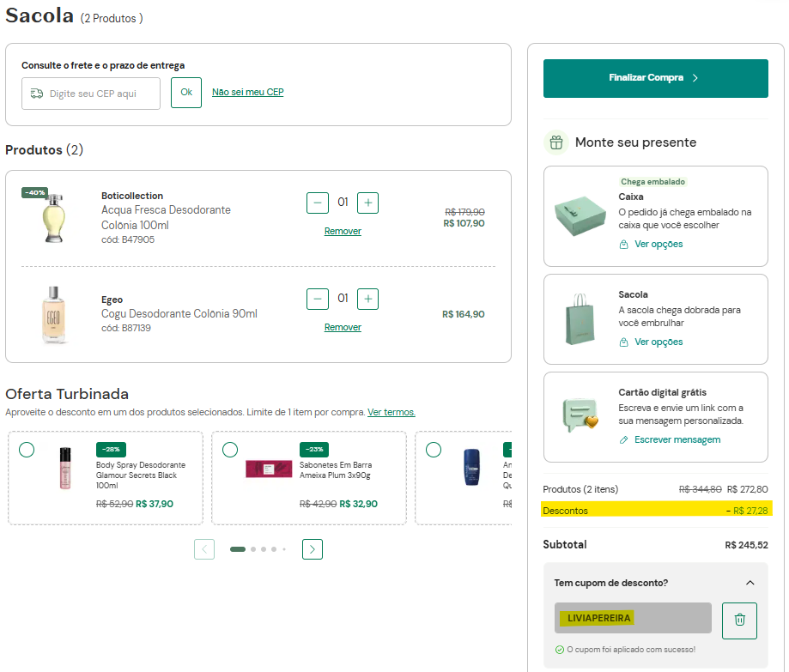The height and width of the screenshot is (672, 789).
Task: Click the Descontos value - R$ 27,28
Action: click(747, 511)
